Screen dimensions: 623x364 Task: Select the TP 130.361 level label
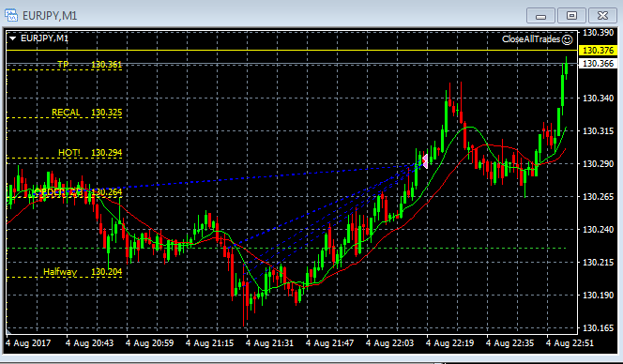(89, 65)
